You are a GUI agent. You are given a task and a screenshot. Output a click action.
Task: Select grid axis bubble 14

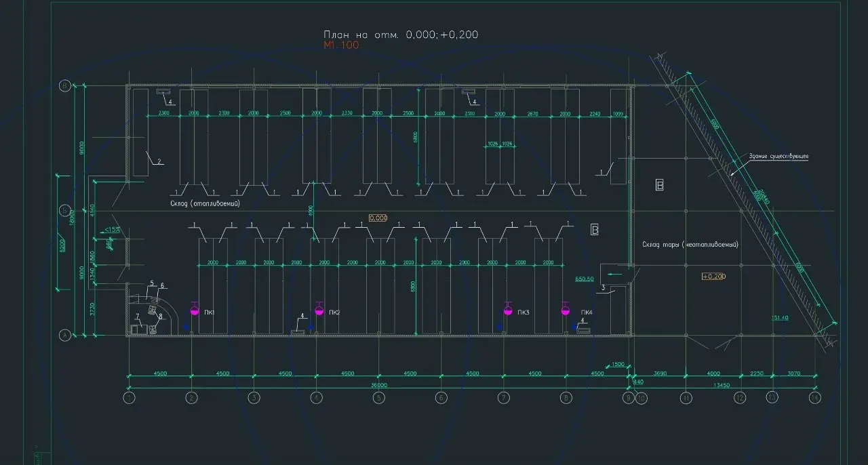click(x=814, y=398)
